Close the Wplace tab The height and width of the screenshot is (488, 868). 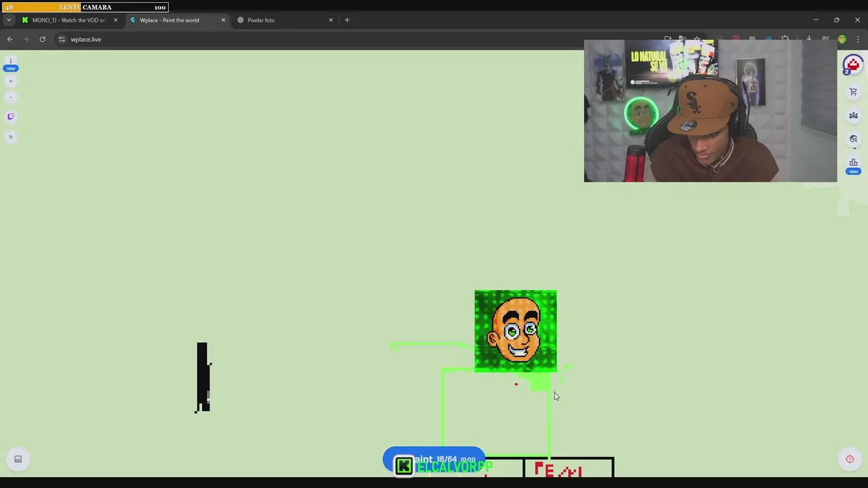click(223, 20)
